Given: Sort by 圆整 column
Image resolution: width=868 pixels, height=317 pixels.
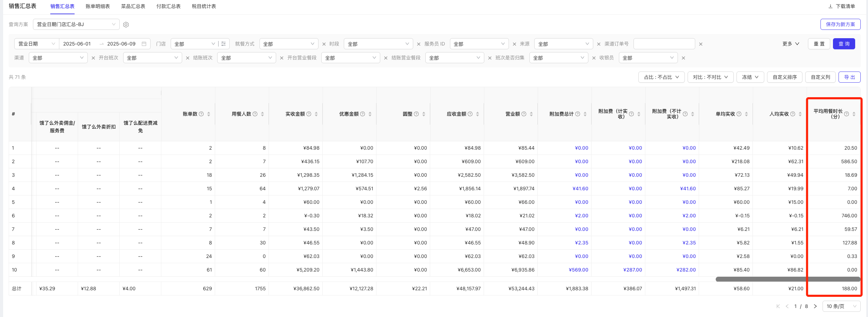Looking at the screenshot, I should tap(424, 114).
